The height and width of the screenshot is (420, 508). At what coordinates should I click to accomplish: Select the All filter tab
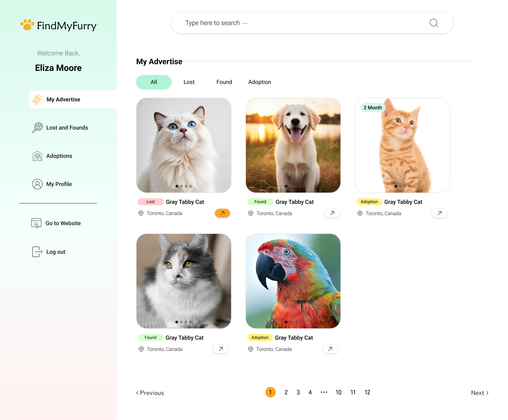tap(154, 82)
